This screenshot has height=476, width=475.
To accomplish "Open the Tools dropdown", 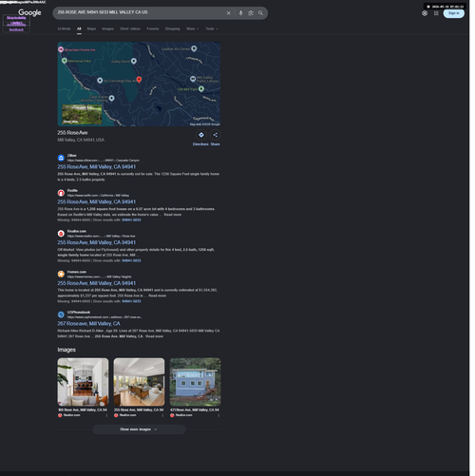I will [212, 29].
